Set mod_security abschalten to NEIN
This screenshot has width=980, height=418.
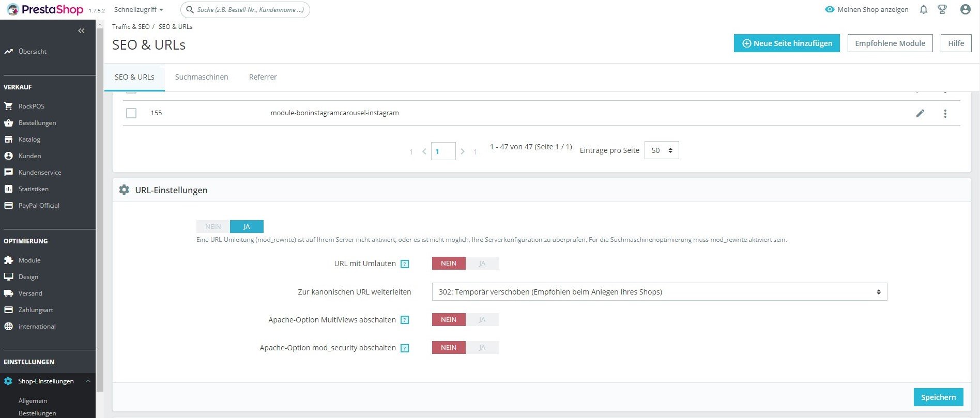tap(449, 348)
